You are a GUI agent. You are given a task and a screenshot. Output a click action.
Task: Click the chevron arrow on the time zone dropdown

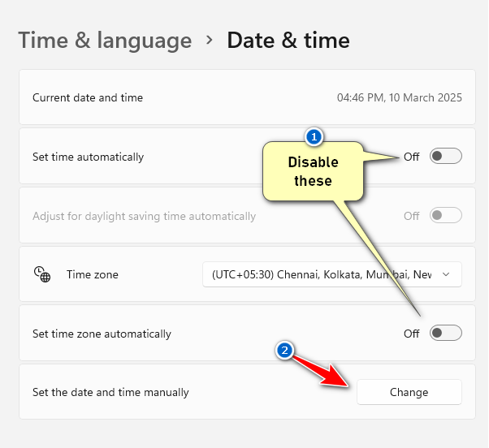coord(446,274)
